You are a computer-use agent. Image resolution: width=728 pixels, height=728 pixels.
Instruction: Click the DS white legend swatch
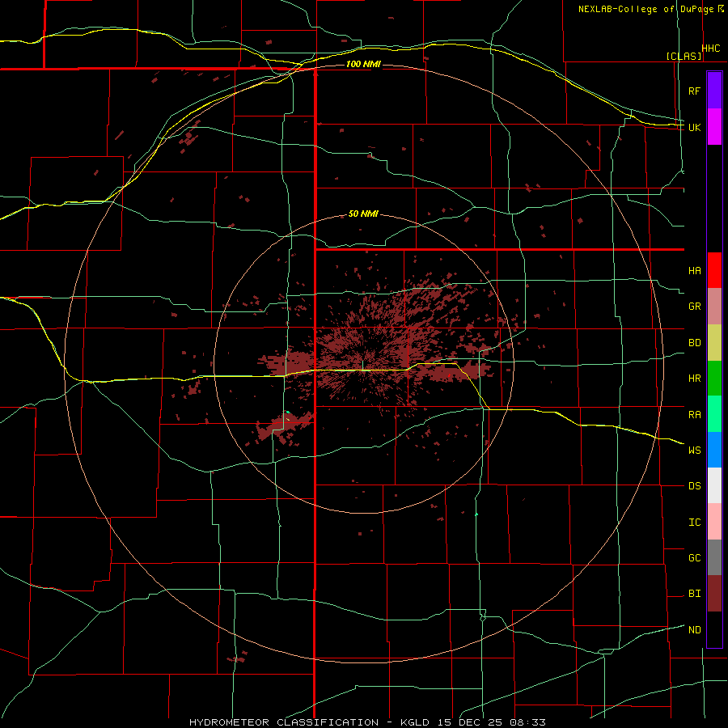click(x=714, y=485)
